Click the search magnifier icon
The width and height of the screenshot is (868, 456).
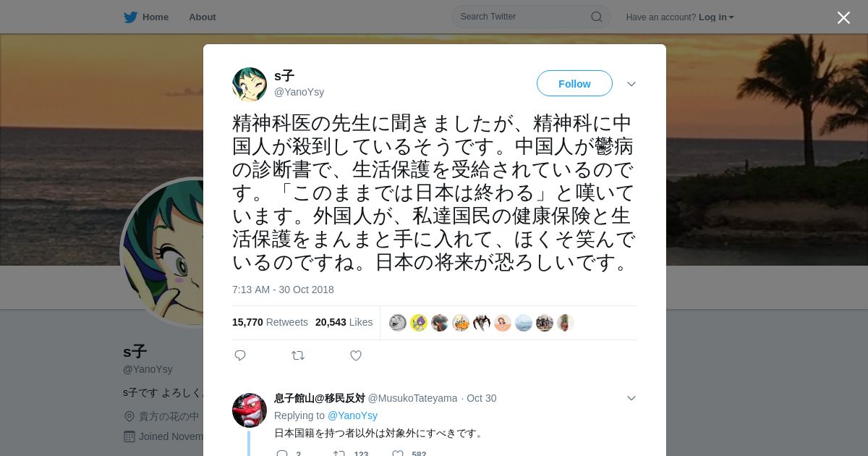597,17
